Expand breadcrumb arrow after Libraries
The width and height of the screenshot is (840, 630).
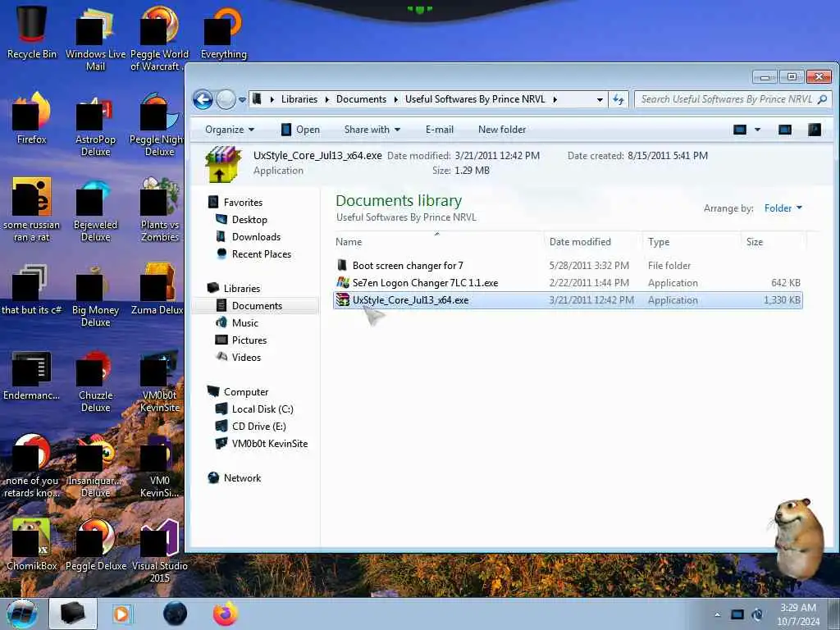click(326, 99)
